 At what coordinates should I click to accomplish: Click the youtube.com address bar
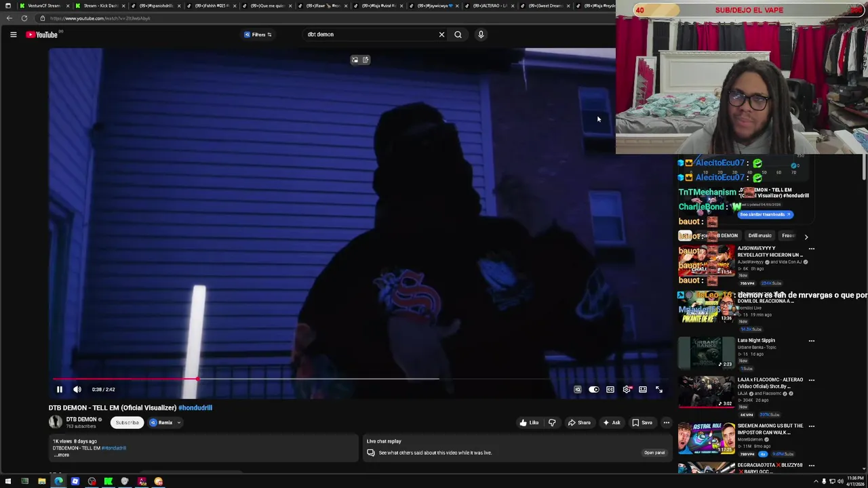click(x=325, y=18)
